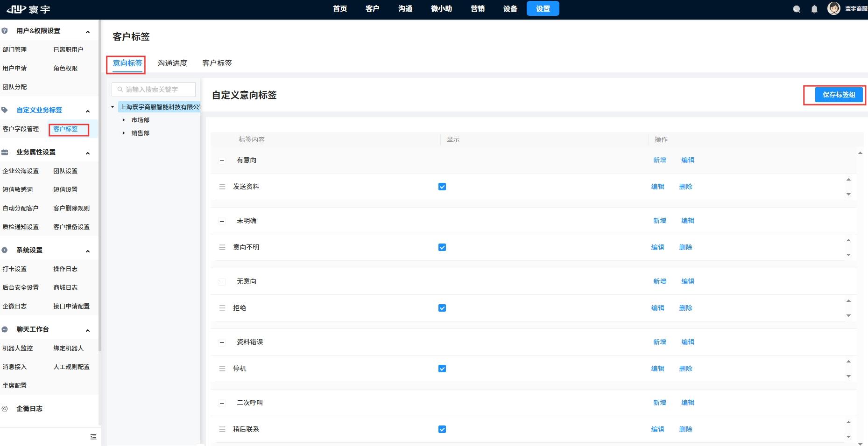Move 发送资料 tag down with arrow
868x446 pixels.
point(848,194)
